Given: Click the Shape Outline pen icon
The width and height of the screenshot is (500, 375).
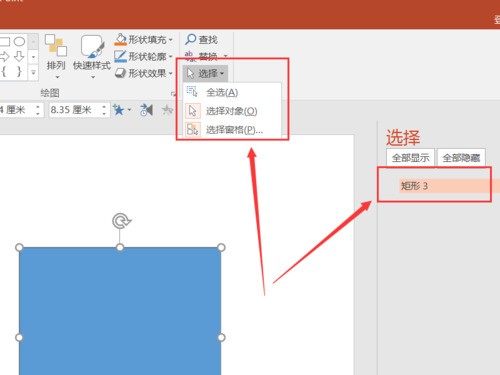Looking at the screenshot, I should (x=120, y=56).
